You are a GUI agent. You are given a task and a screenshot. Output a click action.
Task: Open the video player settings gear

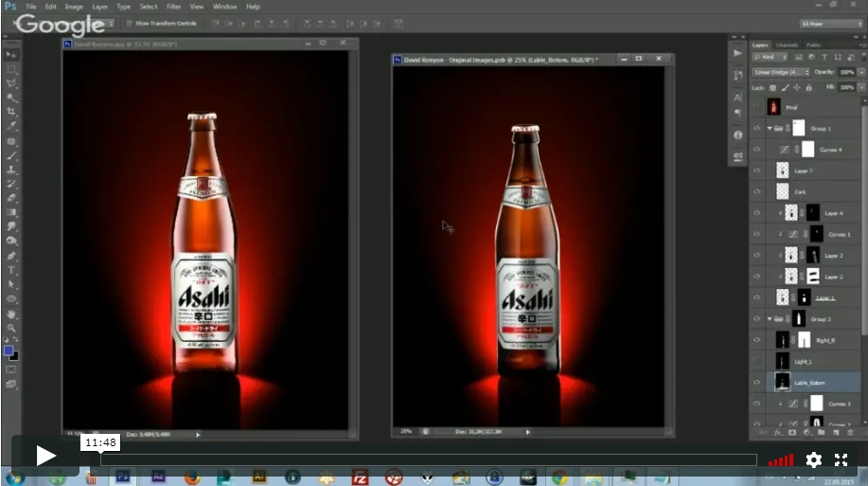[813, 459]
